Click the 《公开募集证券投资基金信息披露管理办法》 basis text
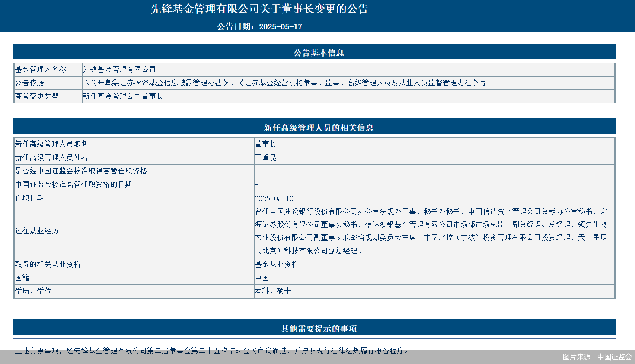The width and height of the screenshot is (635, 364). click(156, 83)
